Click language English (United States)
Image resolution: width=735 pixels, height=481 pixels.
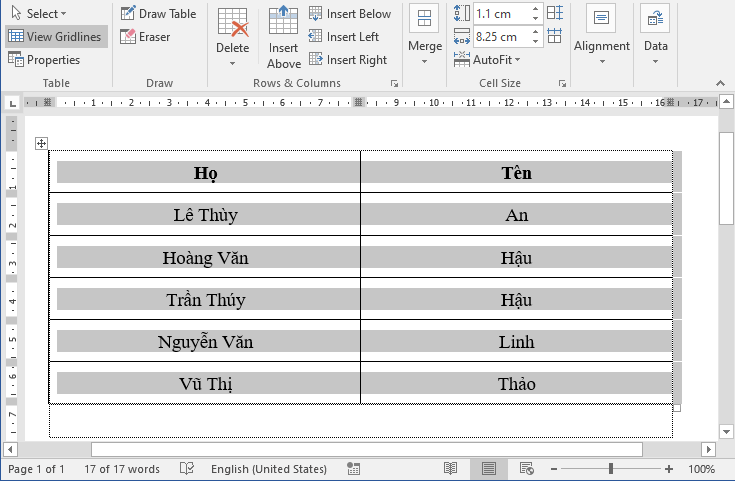point(269,469)
